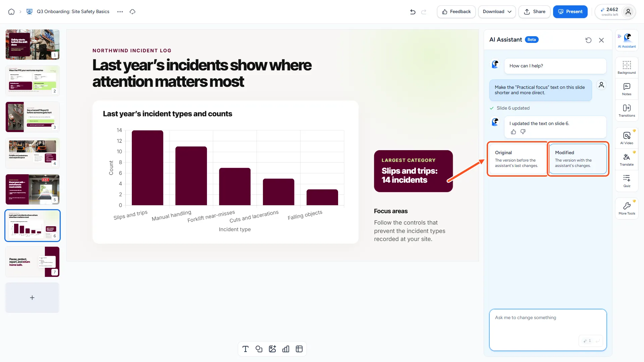The image size is (644, 362).
Task: Click the Ask me to change something field
Action: click(548, 330)
